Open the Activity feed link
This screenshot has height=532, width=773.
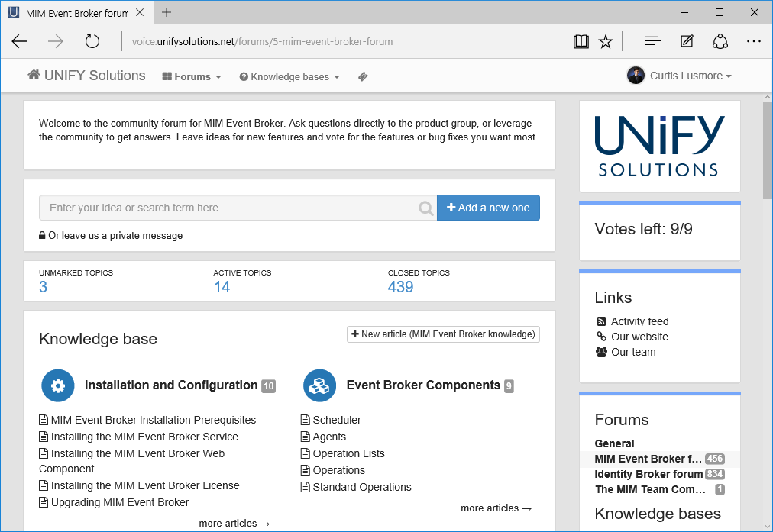pos(640,321)
